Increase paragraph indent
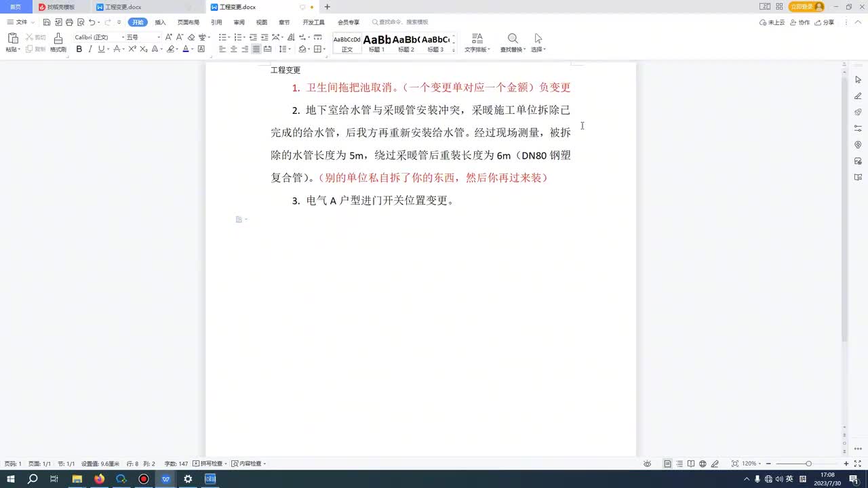This screenshot has width=868, height=488. (264, 37)
